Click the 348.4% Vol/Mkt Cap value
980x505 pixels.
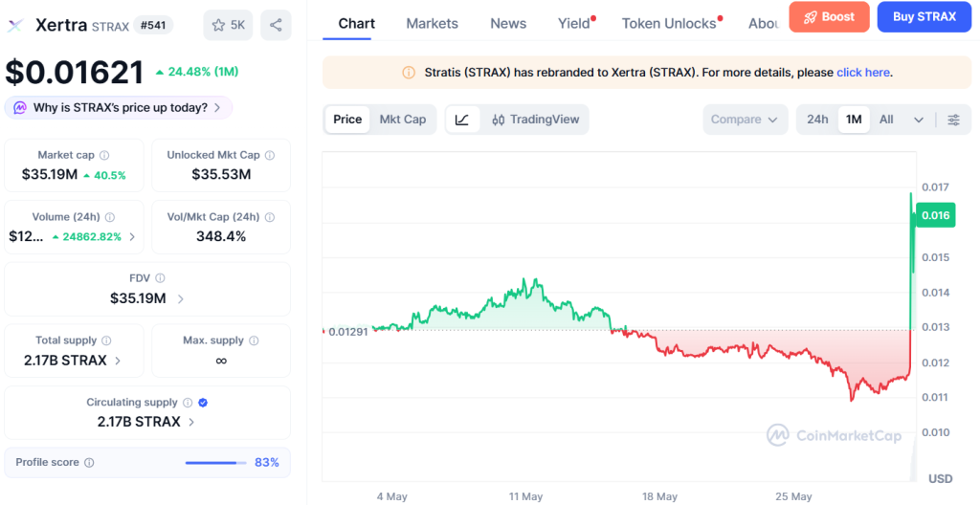tap(221, 237)
